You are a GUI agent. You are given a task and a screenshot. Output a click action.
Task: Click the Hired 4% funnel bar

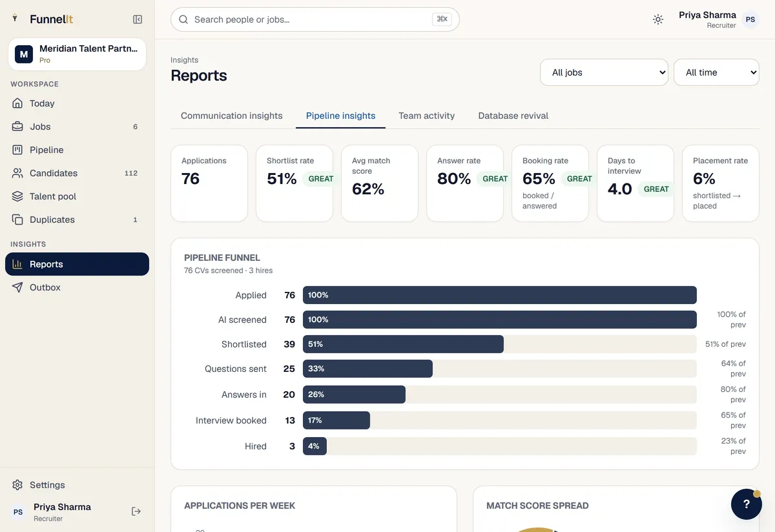tap(315, 446)
